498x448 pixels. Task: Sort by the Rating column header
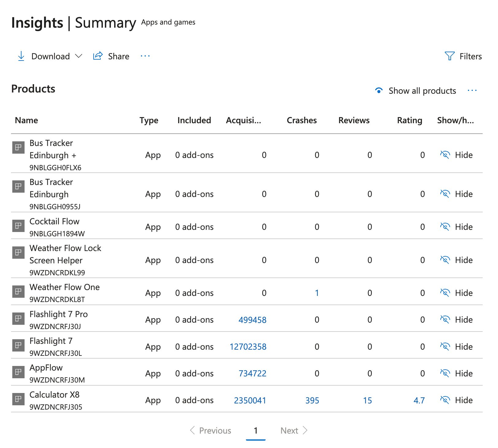click(410, 120)
